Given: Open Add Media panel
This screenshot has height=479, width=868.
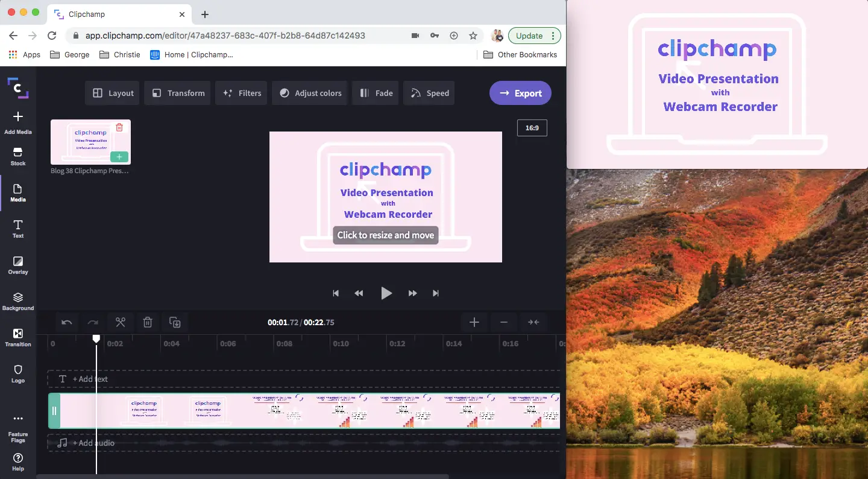Looking at the screenshot, I should coord(18,122).
